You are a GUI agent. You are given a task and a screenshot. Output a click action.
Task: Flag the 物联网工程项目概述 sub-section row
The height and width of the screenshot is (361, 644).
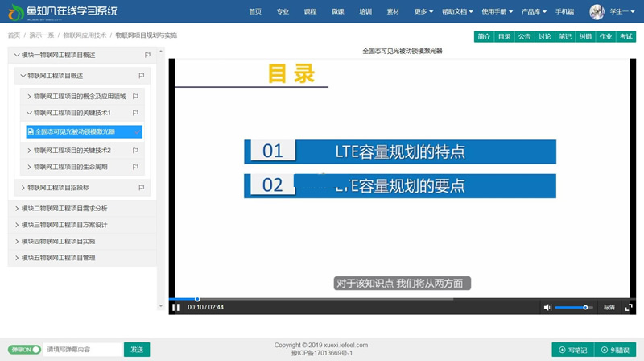point(142,76)
